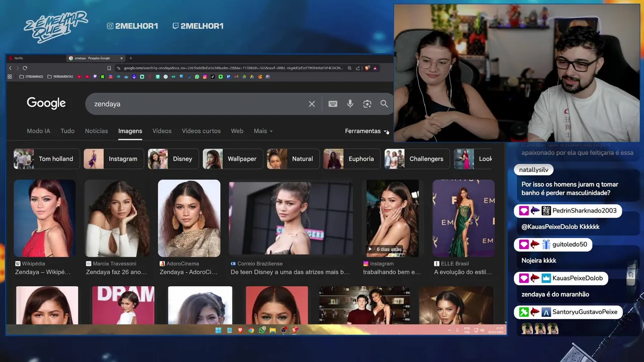The height and width of the screenshot is (362, 644).
Task: Switch to the Web results tab
Action: [x=237, y=131]
